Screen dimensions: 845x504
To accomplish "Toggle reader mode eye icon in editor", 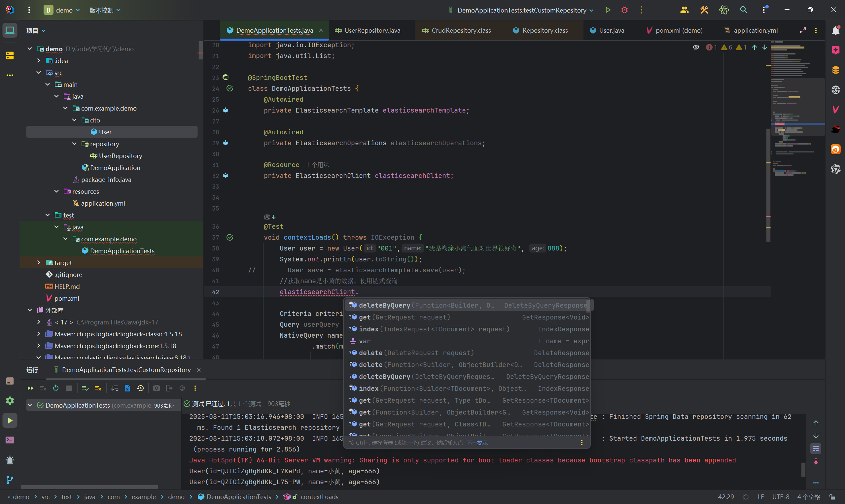I will click(696, 47).
